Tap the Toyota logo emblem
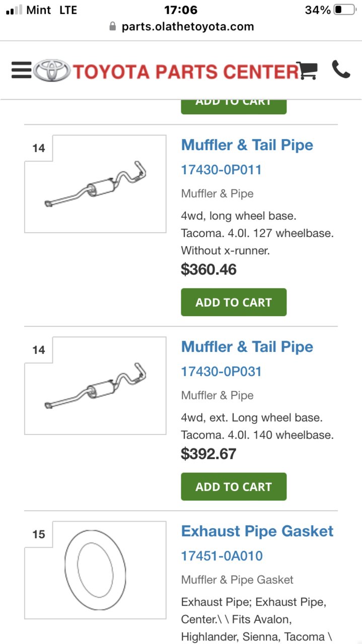Screen dimensions: 362x644 (52, 71)
